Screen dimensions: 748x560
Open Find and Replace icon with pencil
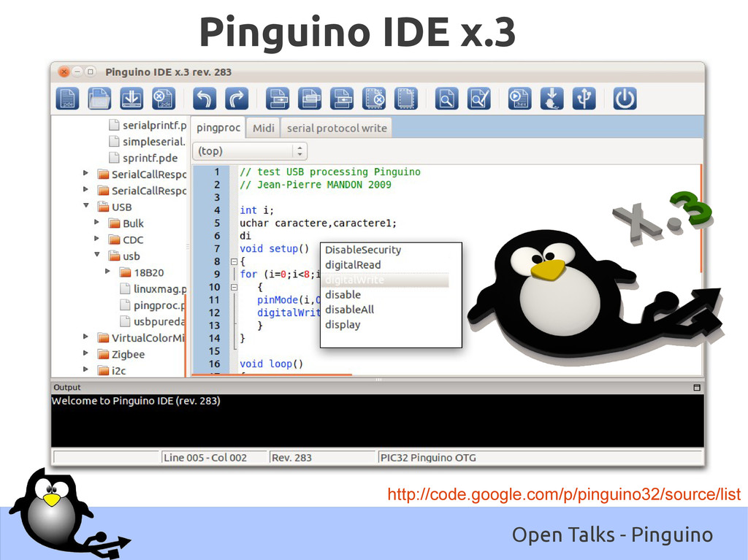[x=479, y=99]
